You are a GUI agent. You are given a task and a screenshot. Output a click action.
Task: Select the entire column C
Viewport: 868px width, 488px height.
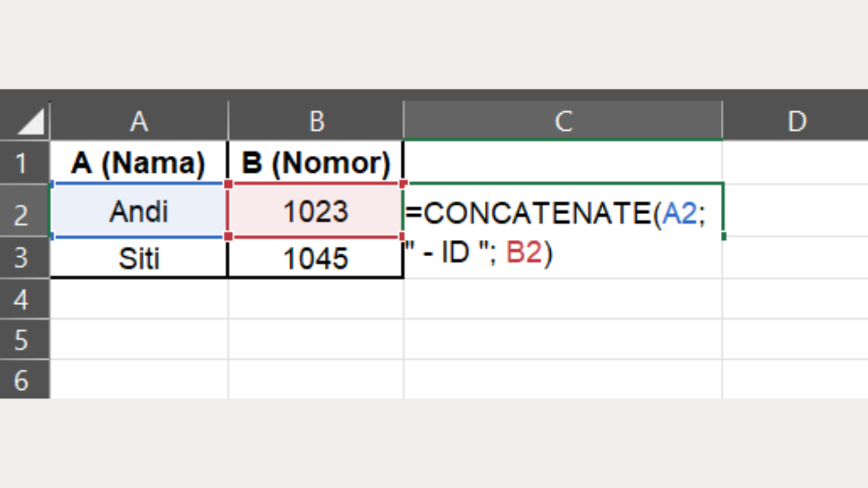click(x=563, y=121)
